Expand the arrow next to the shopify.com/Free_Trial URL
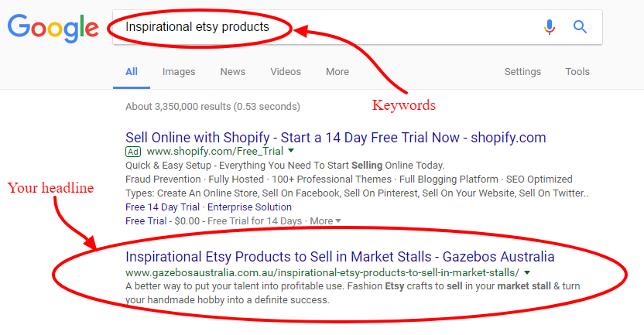Viewport: 644px width, 335px height. 291,151
